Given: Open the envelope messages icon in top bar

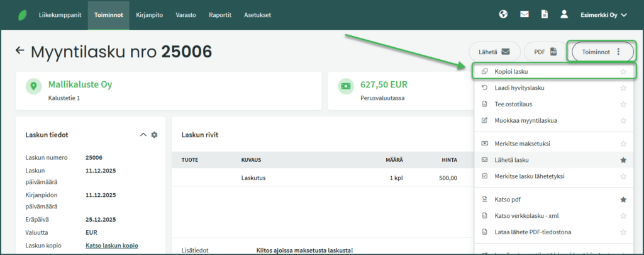Looking at the screenshot, I should 524,14.
